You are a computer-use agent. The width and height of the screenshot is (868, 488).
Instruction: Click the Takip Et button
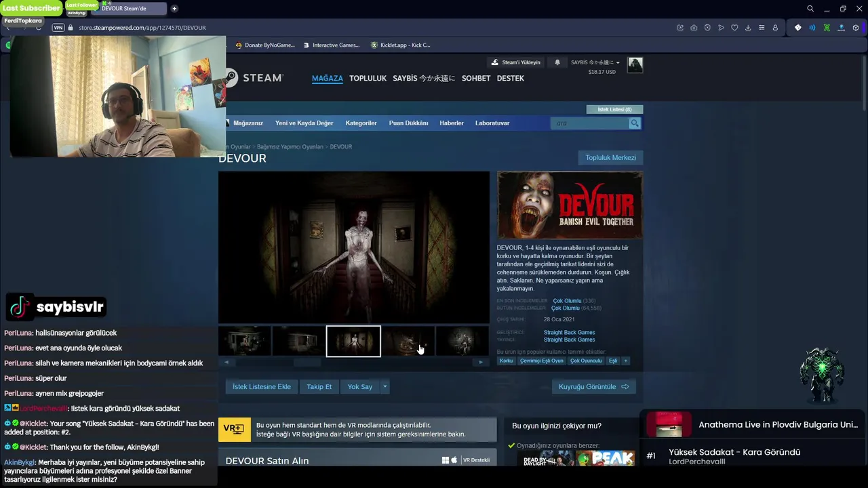pyautogui.click(x=319, y=386)
